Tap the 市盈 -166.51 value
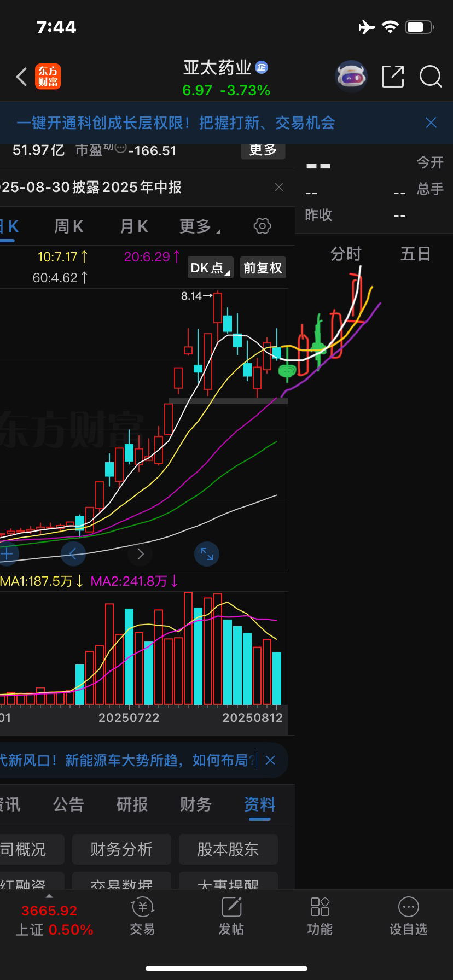Image resolution: width=453 pixels, height=980 pixels. point(126,150)
